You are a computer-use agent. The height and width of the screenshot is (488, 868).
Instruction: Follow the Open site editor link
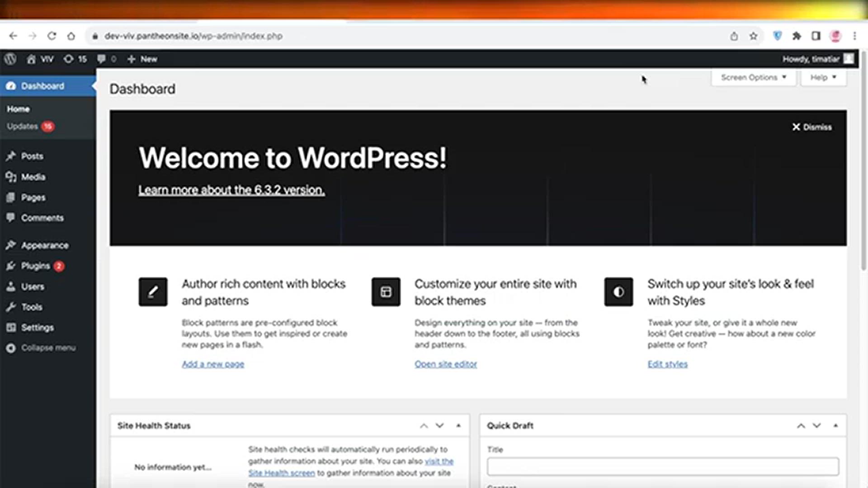(446, 364)
